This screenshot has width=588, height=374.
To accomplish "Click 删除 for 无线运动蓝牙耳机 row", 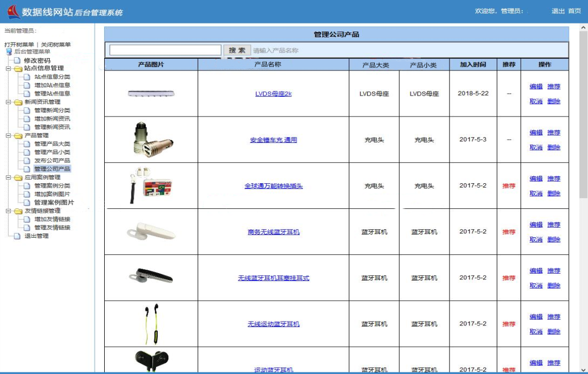I will 553,332.
